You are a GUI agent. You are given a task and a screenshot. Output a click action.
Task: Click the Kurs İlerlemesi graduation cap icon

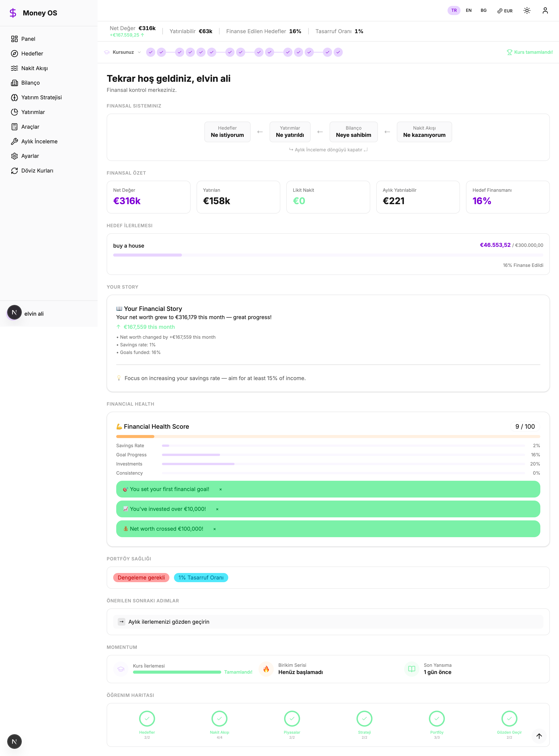tap(121, 669)
